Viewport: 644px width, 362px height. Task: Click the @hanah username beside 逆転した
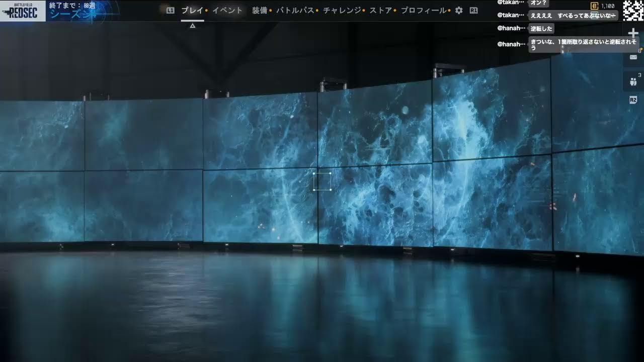click(x=511, y=28)
